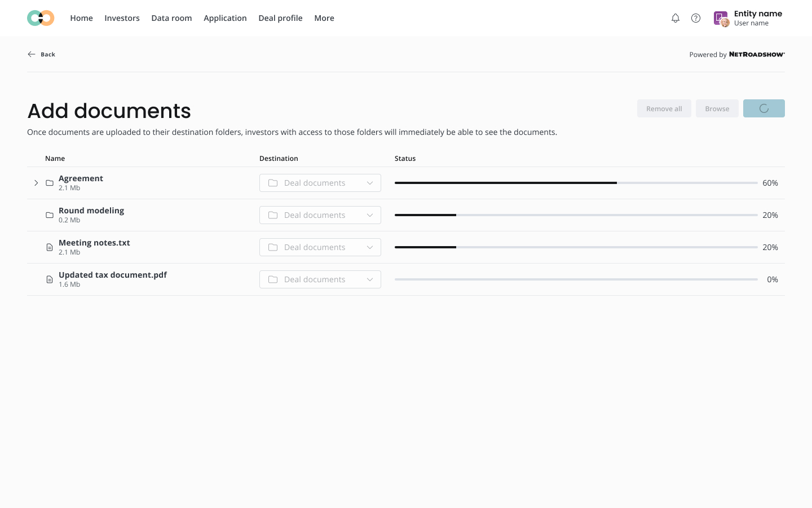Open the Data room menu item
Viewport: 812px width, 508px height.
coord(171,18)
